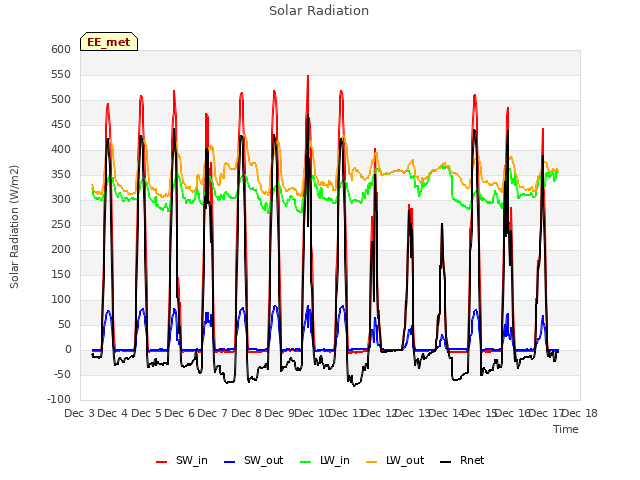Click the 200 y-axis tick label
640x480 pixels.
(x=61, y=249)
